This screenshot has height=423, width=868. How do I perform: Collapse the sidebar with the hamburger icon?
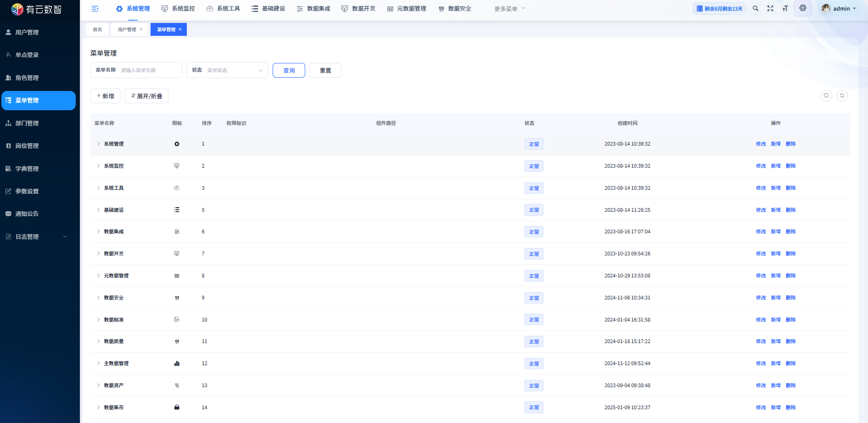(95, 9)
